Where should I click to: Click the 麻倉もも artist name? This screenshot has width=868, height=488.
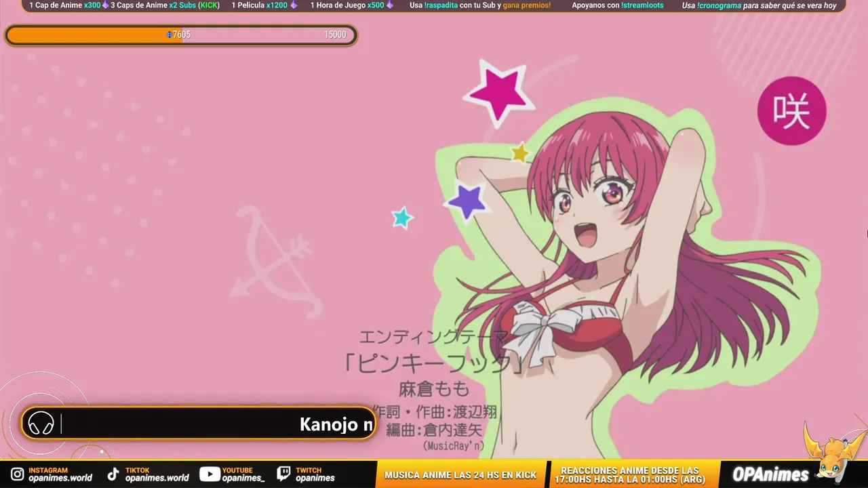(434, 389)
